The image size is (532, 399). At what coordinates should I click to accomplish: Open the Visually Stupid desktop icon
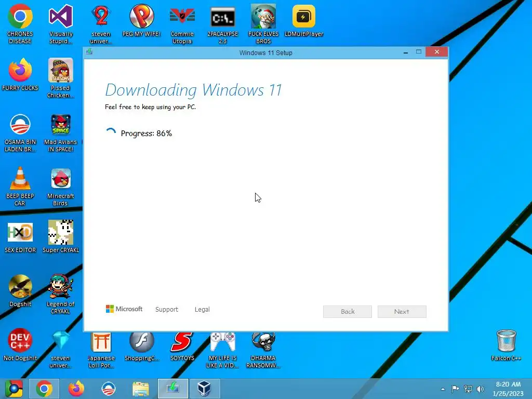coord(60,24)
